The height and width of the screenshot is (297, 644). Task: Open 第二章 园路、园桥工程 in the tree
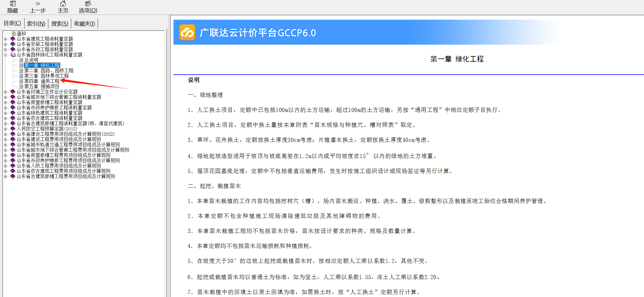point(49,71)
